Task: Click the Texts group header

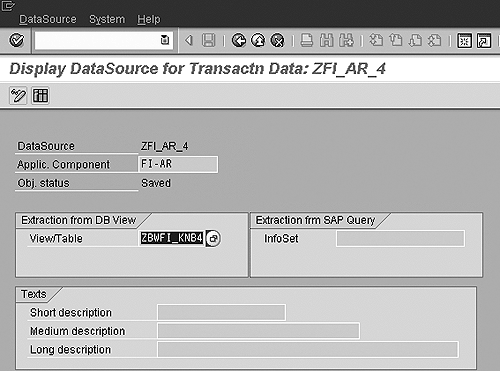Action: (34, 294)
